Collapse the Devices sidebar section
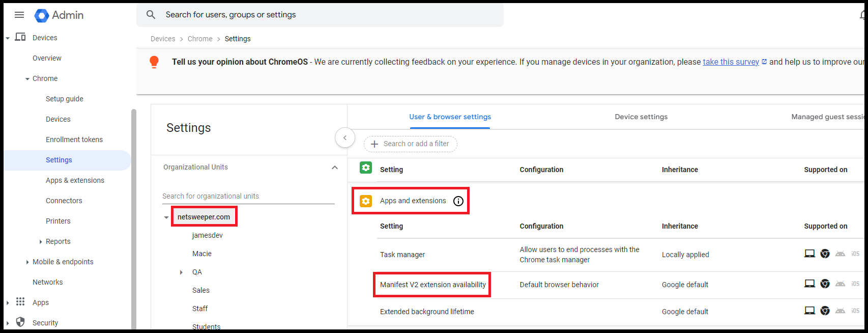The width and height of the screenshot is (868, 333). pyautogui.click(x=8, y=38)
